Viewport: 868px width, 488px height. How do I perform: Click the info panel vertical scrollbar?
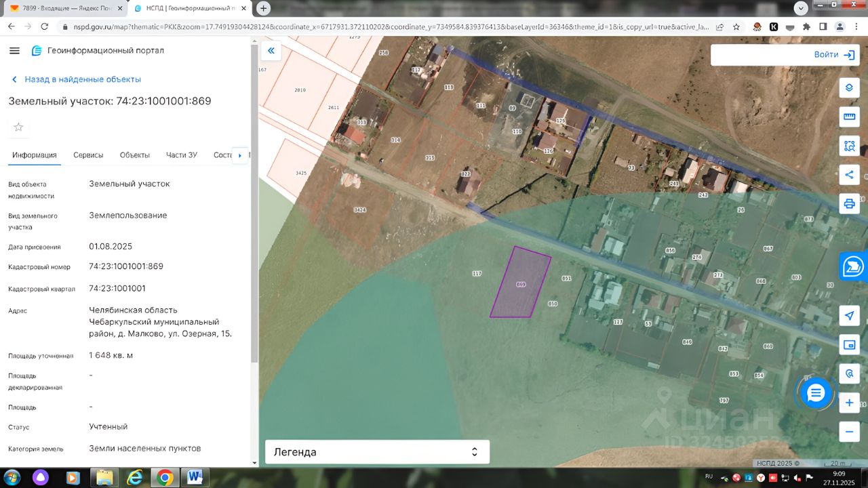click(x=254, y=203)
